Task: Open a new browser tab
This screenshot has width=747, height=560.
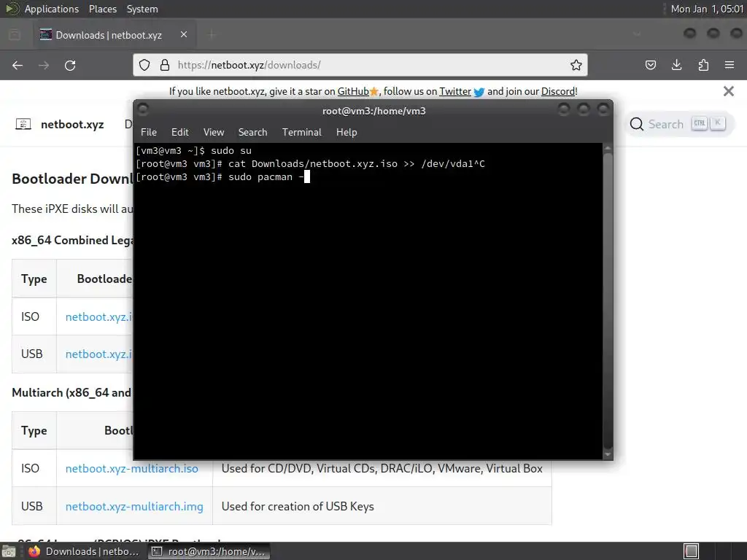Action: (212, 35)
